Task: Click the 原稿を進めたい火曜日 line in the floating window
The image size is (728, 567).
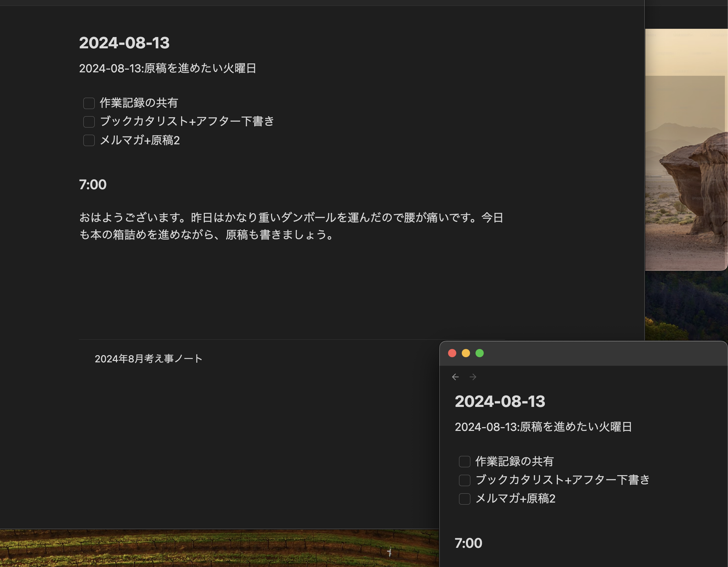Action: pos(543,427)
